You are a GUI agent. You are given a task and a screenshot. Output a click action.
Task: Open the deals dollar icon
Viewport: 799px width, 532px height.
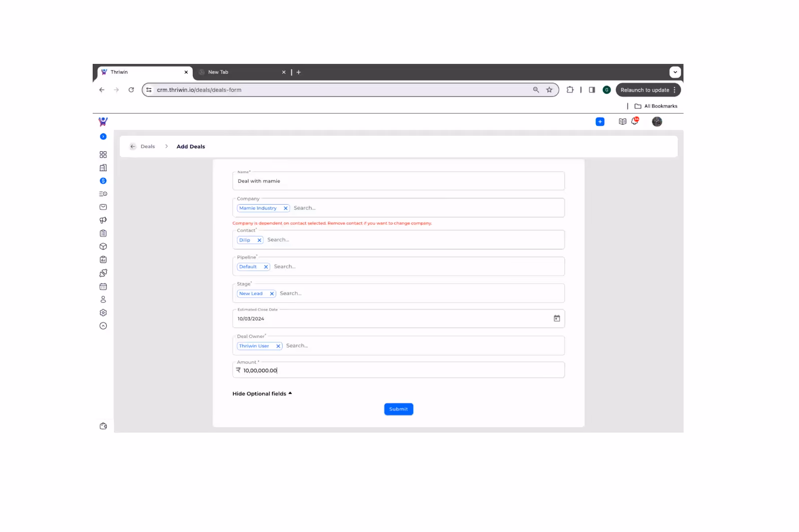pyautogui.click(x=103, y=181)
